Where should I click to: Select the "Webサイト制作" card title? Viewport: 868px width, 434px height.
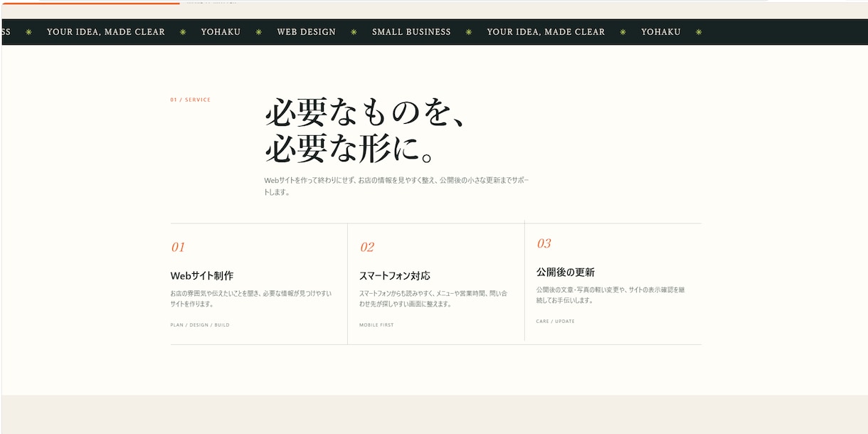click(x=202, y=275)
